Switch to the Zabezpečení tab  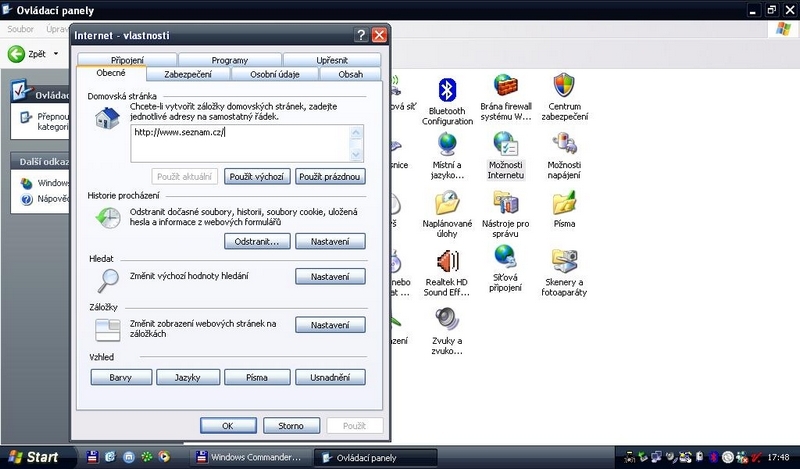click(189, 74)
